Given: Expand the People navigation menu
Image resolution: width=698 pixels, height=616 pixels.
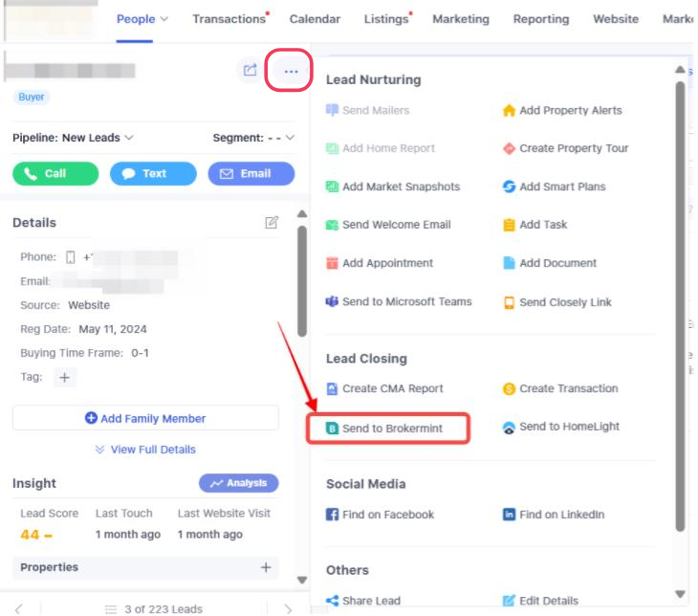Looking at the screenshot, I should coord(142,19).
